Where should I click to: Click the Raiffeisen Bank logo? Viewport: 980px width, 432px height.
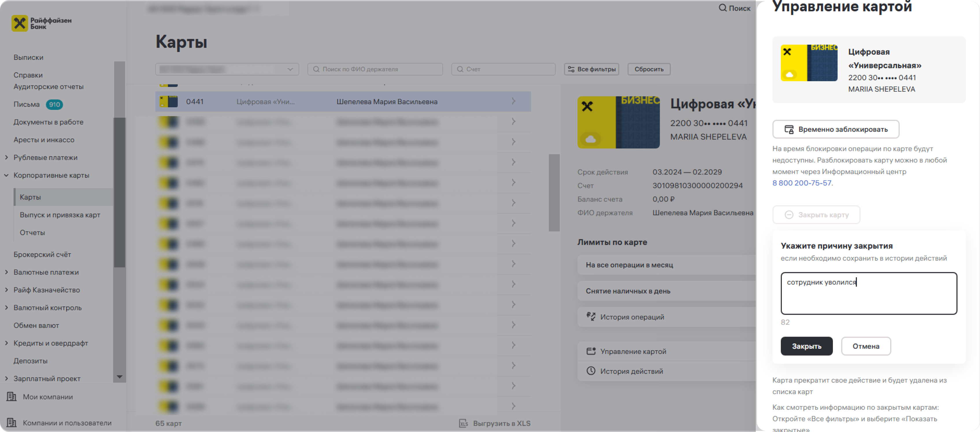(41, 23)
